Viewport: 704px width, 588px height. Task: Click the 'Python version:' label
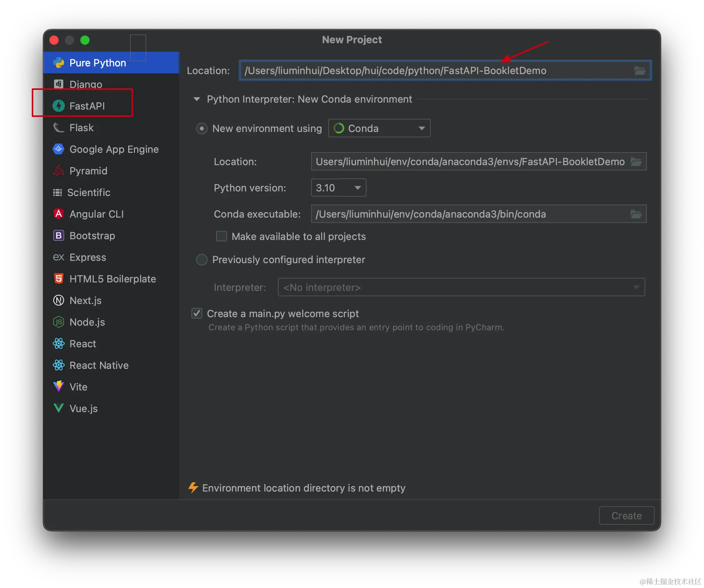250,188
